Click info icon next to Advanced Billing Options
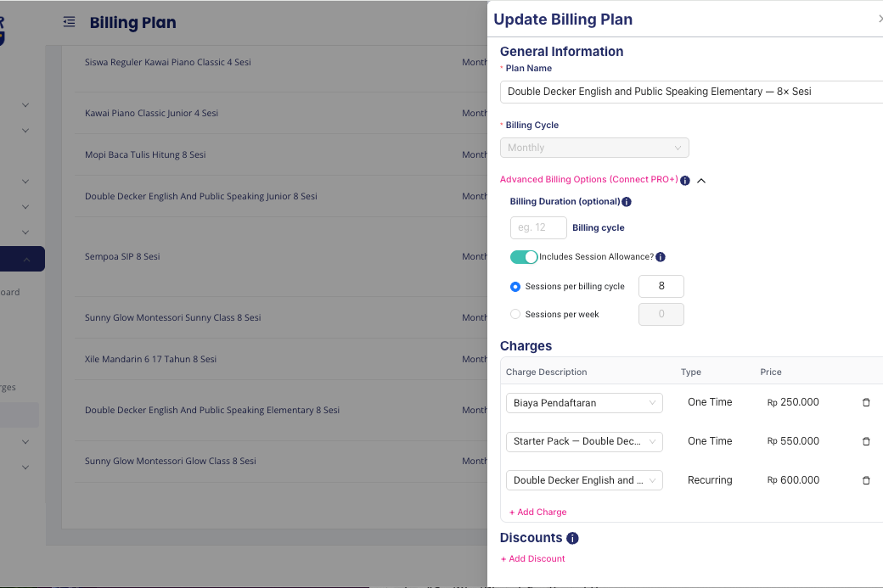883x588 pixels. 685,181
